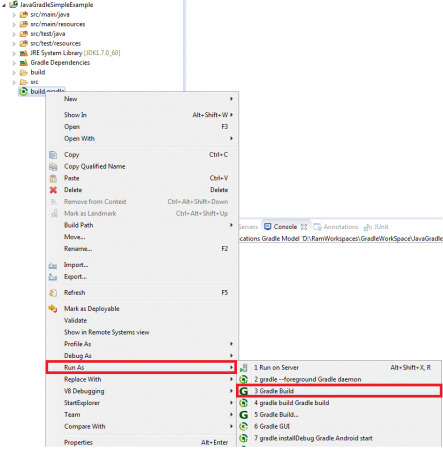The image size is (443, 450).
Task: Choose Properties in the context menu
Action: 142,442
